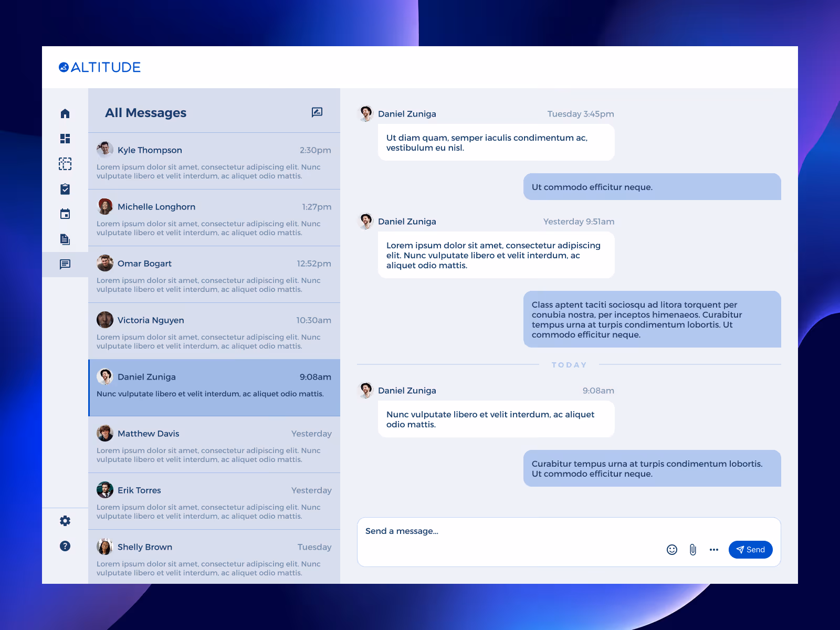The image size is (840, 630).
Task: Open Kyle Thompson conversation
Action: tap(214, 161)
